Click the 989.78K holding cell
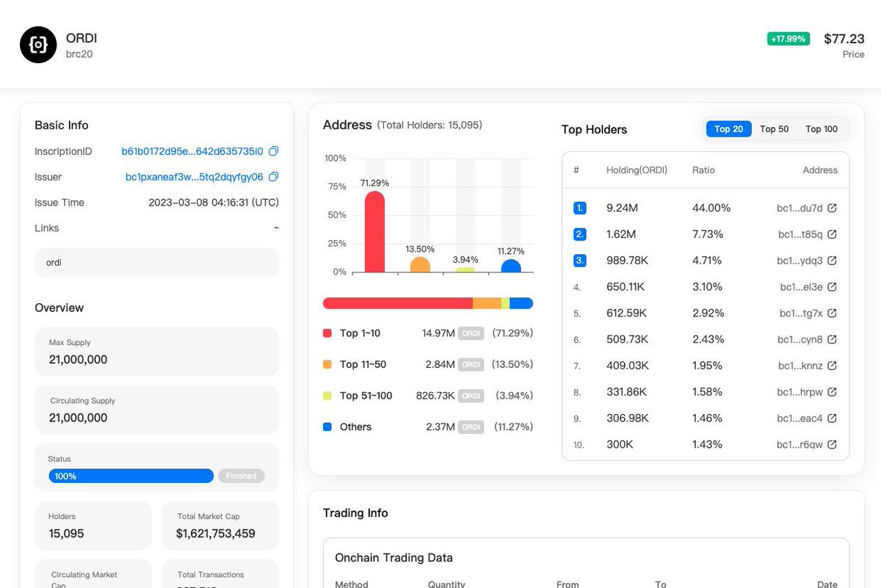Screen dimensions: 881x588 (627, 261)
